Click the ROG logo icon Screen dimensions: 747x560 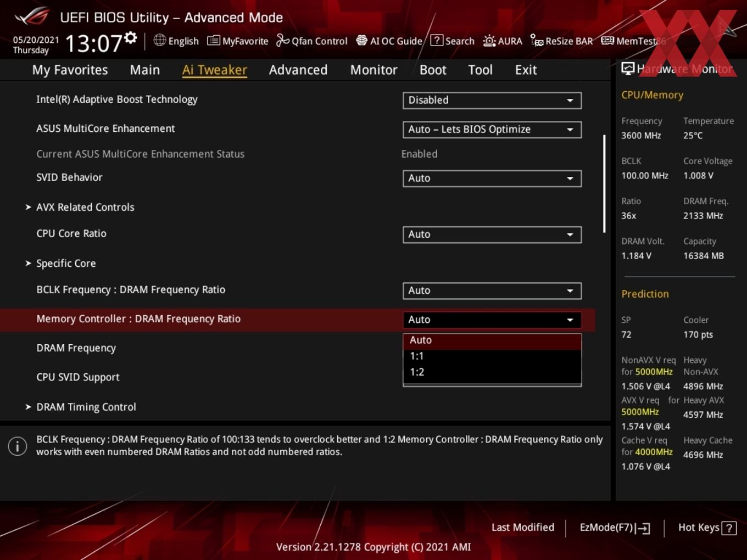pos(31,16)
